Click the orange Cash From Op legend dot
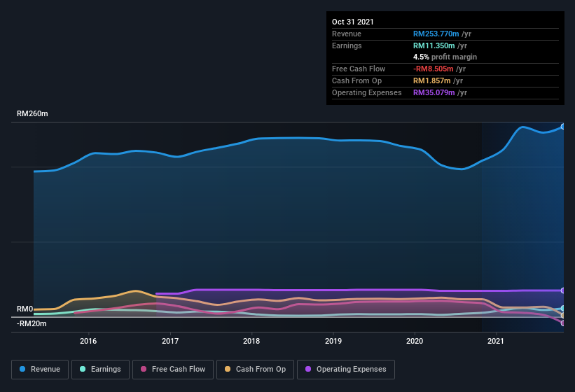The height and width of the screenshot is (392, 575). [x=228, y=369]
